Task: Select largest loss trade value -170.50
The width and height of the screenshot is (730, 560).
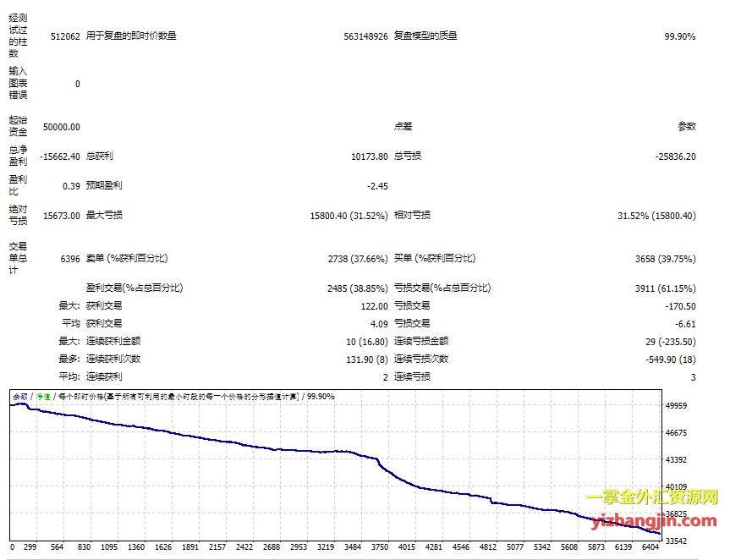Action: [680, 306]
